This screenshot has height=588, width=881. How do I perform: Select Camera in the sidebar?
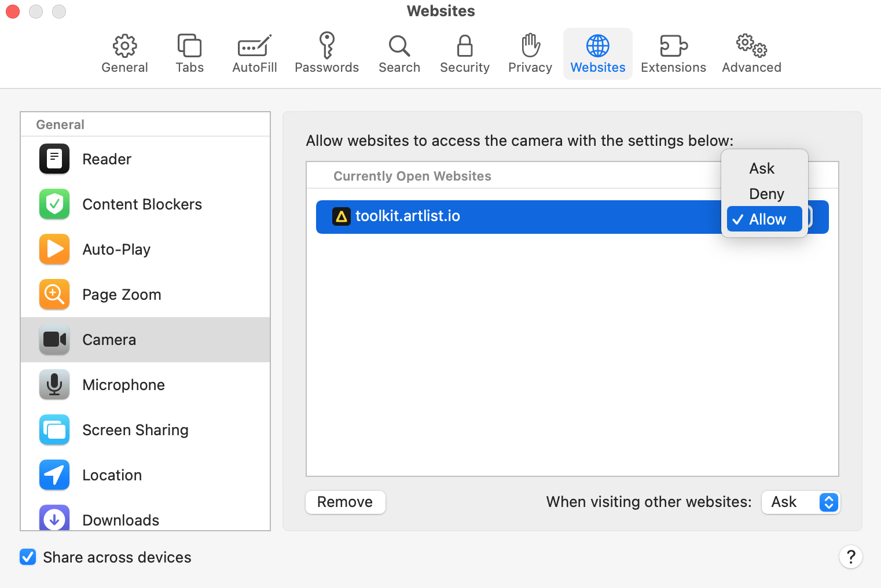pos(109,340)
